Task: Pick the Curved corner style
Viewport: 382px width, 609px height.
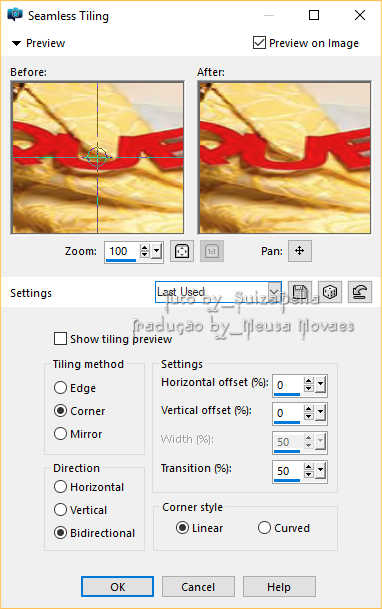Action: click(x=264, y=528)
